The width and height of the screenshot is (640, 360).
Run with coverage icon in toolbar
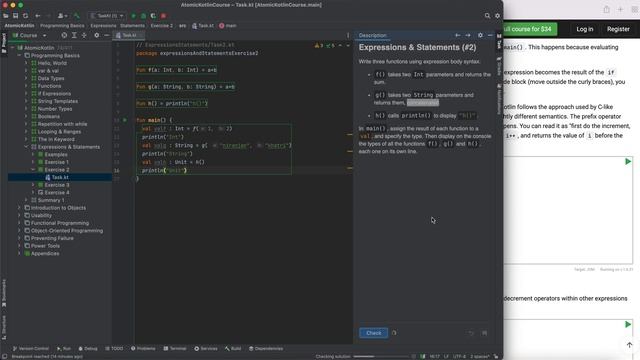(153, 16)
